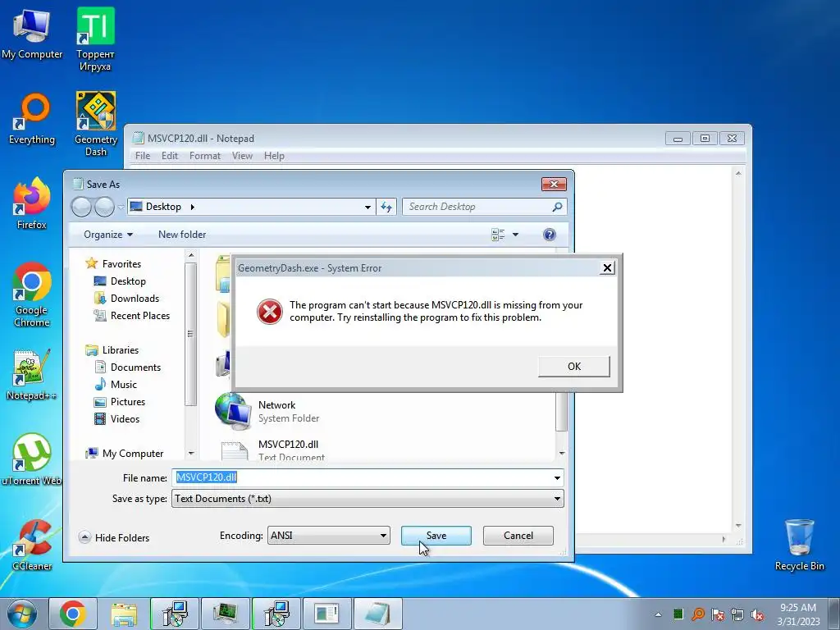Open the Notepad Format menu
The height and width of the screenshot is (630, 840).
[x=204, y=156]
